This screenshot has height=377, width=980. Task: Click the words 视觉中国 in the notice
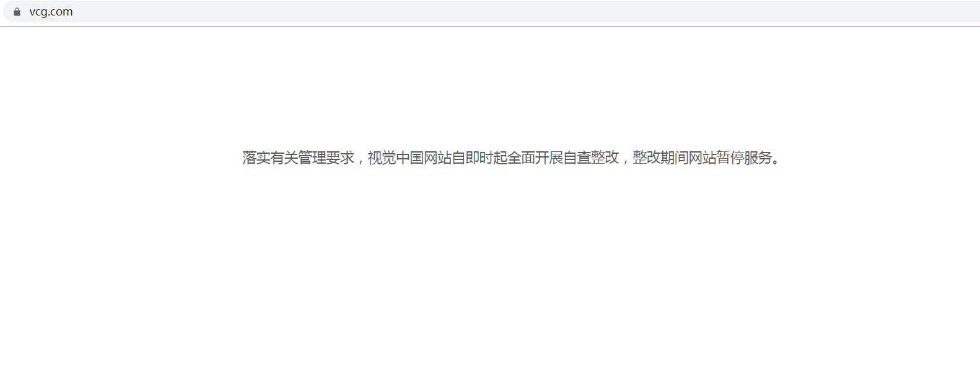coord(395,158)
